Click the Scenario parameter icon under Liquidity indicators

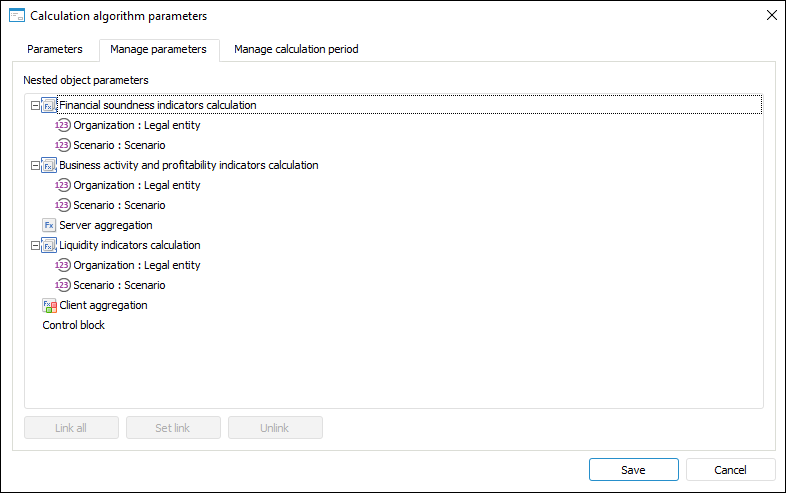(63, 285)
